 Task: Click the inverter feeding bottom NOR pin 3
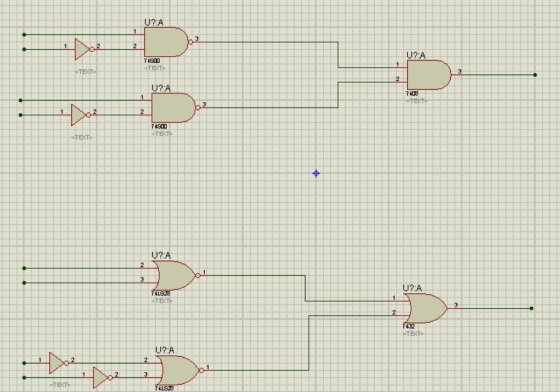(x=101, y=377)
